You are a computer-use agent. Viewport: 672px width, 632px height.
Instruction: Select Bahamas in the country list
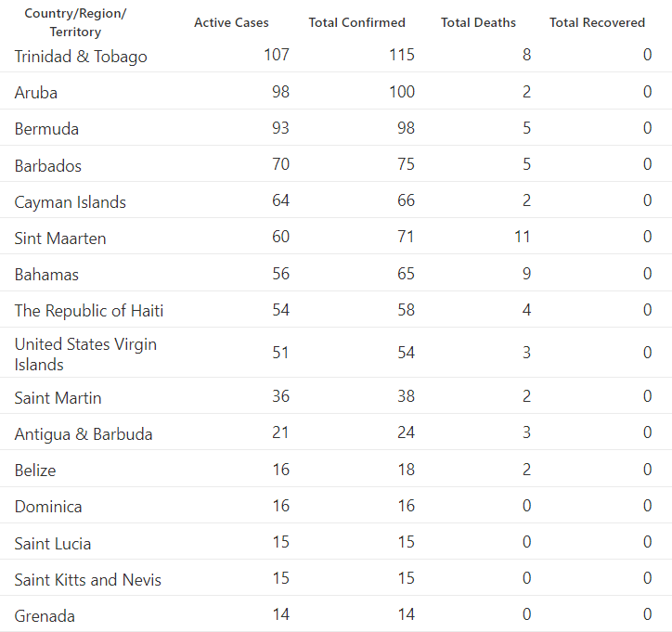pyautogui.click(x=46, y=275)
